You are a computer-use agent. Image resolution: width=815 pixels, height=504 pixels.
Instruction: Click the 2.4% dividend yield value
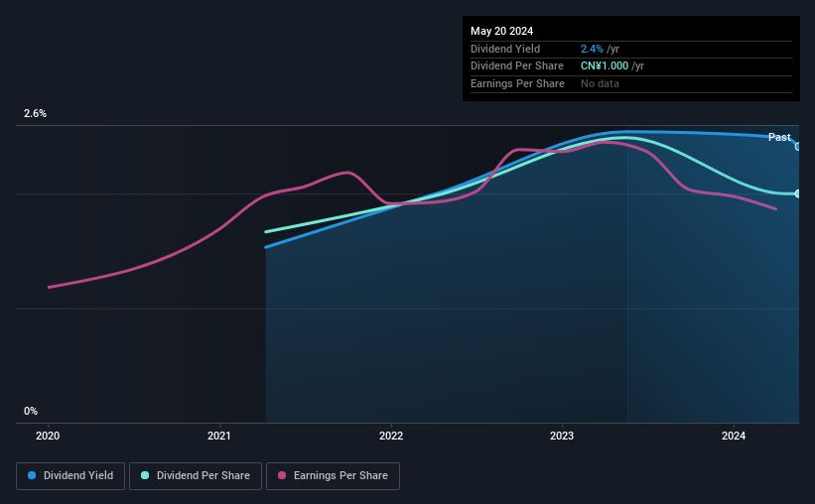(x=592, y=49)
